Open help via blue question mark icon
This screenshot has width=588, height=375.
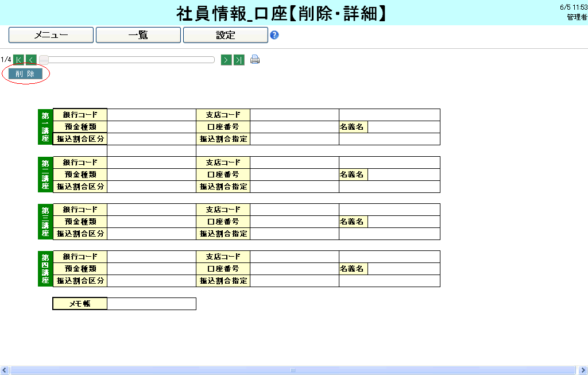pyautogui.click(x=274, y=35)
